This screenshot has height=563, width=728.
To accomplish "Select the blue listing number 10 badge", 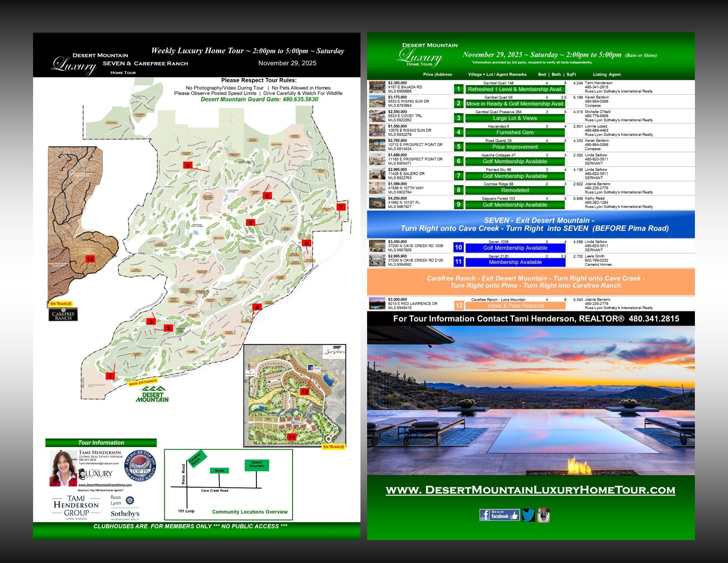I will pyautogui.click(x=458, y=247).
